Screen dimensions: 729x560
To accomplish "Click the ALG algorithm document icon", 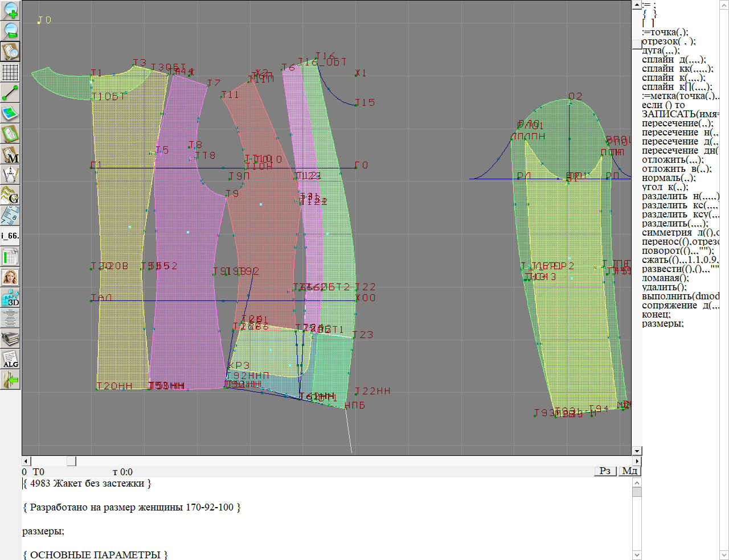I will (10, 359).
